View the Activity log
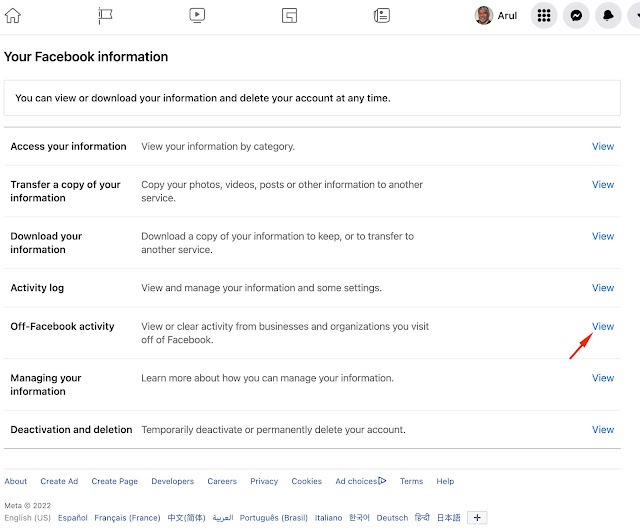Image resolution: width=640 pixels, height=531 pixels. pyautogui.click(x=603, y=288)
